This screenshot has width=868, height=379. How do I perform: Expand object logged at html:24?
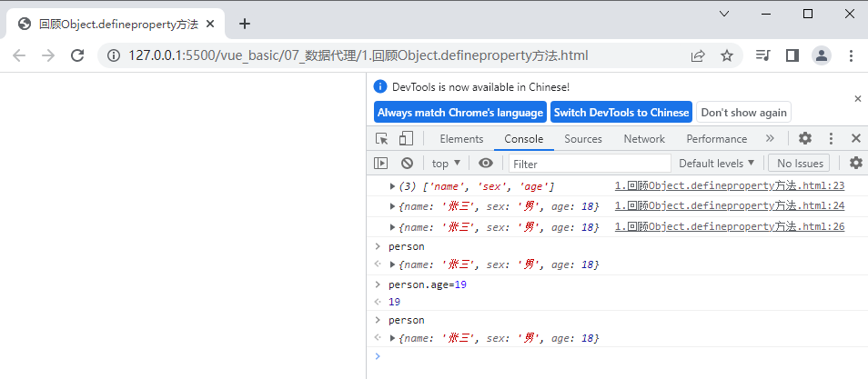click(x=392, y=206)
